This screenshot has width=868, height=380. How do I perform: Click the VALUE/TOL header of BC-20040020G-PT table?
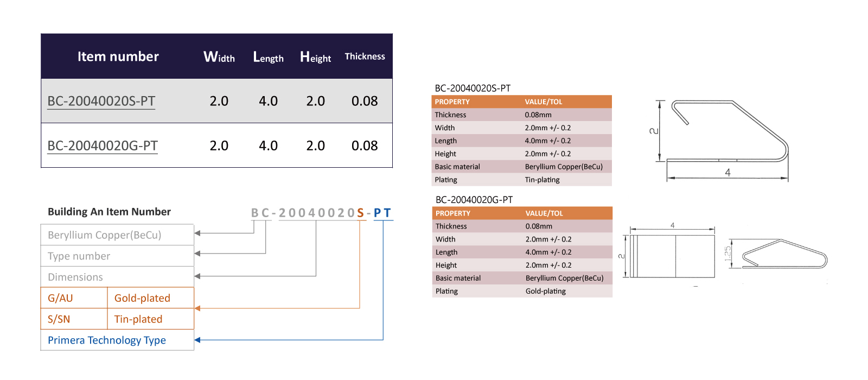544,213
